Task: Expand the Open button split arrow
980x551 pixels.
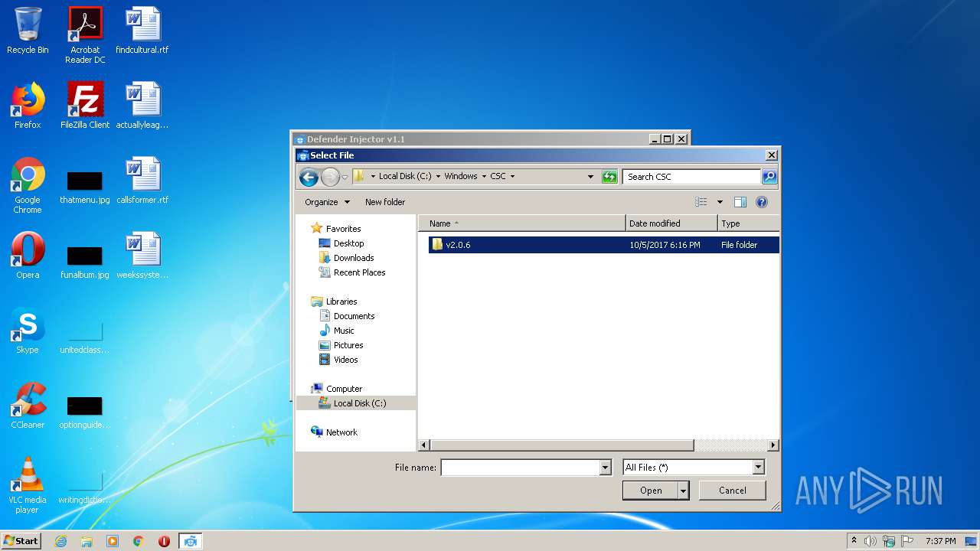Action: point(683,491)
